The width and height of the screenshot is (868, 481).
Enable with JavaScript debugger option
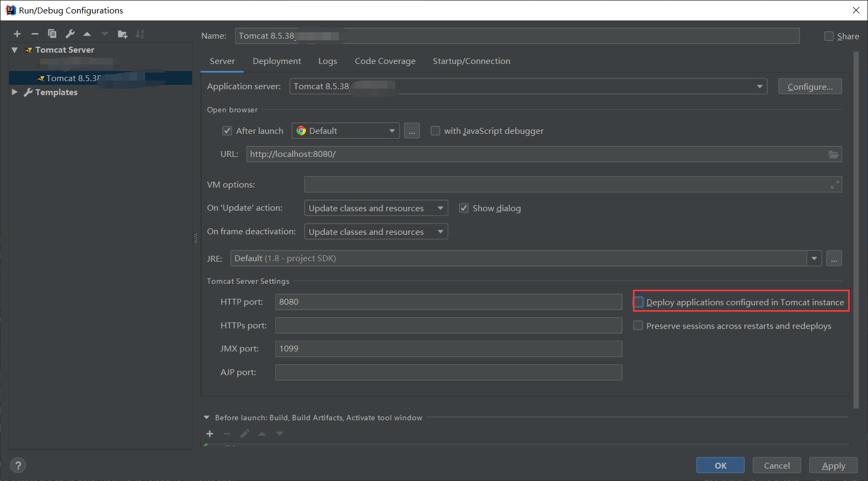435,131
